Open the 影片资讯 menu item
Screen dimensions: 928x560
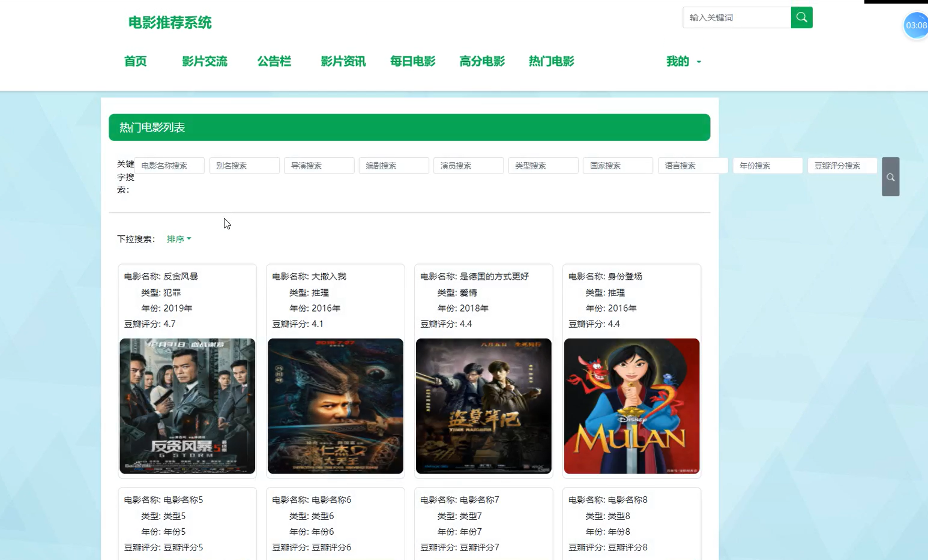point(343,61)
